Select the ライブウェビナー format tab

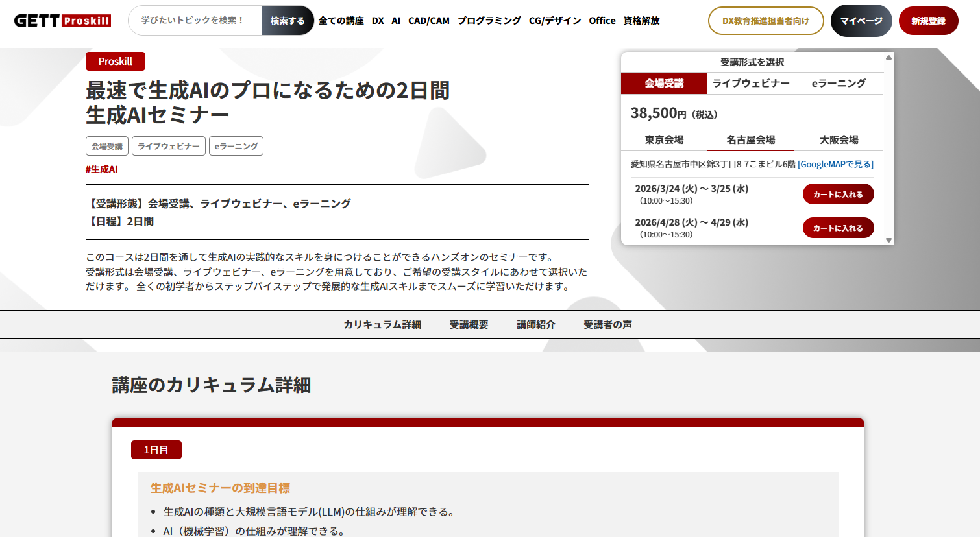click(751, 83)
